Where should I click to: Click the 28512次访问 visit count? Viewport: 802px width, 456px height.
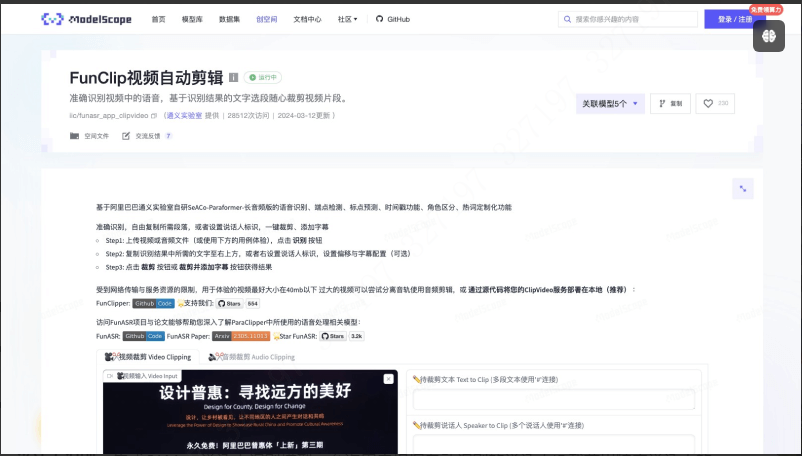(x=248, y=116)
